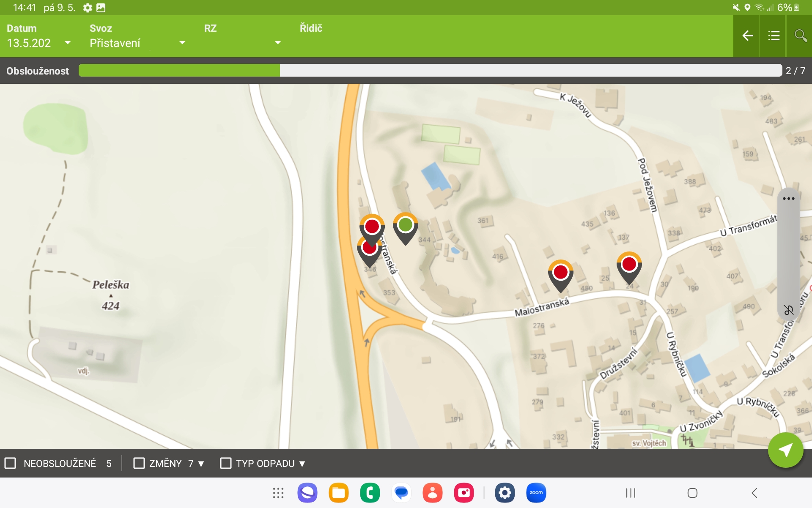Click the crossed link icon on side panel
Viewport: 812px width, 508px height.
tap(788, 310)
